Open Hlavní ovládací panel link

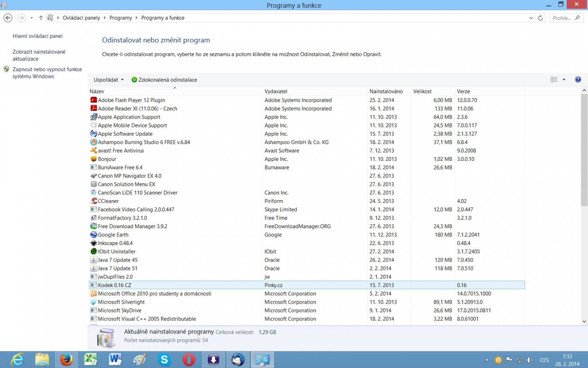(37, 36)
